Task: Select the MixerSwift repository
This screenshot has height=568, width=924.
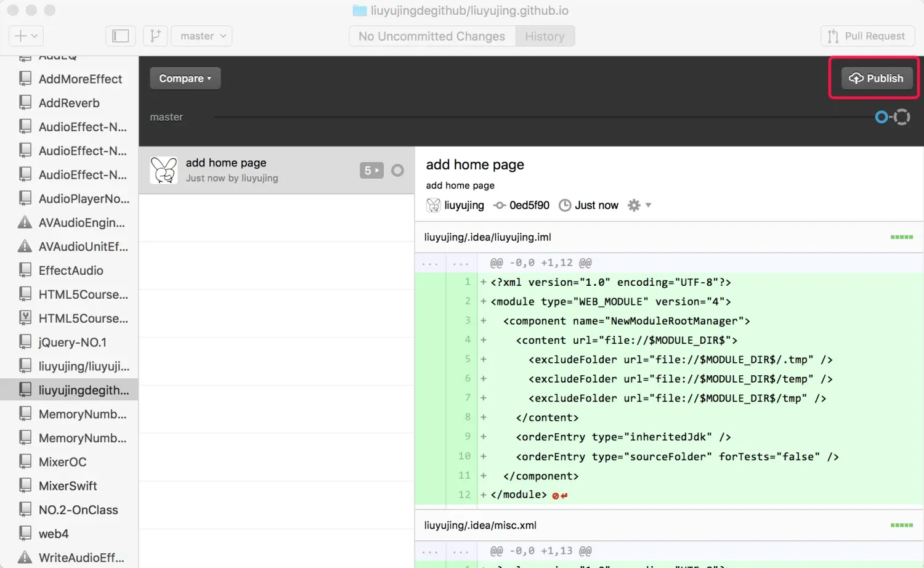Action: coord(69,485)
